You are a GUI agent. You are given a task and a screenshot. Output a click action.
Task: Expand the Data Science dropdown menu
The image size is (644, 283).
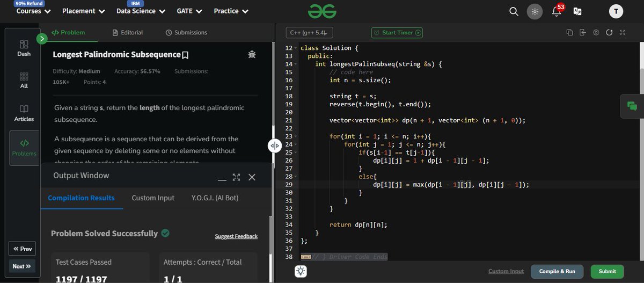tap(140, 11)
